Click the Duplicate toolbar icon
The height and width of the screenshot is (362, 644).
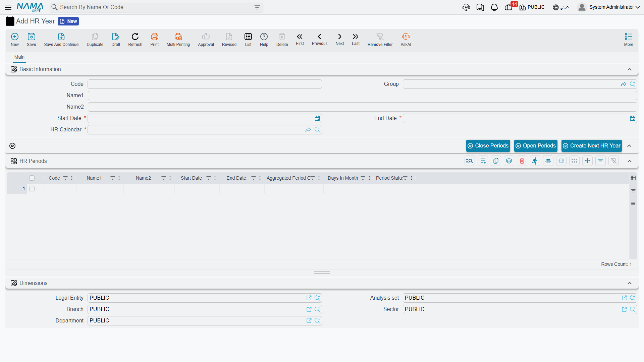coord(95,40)
